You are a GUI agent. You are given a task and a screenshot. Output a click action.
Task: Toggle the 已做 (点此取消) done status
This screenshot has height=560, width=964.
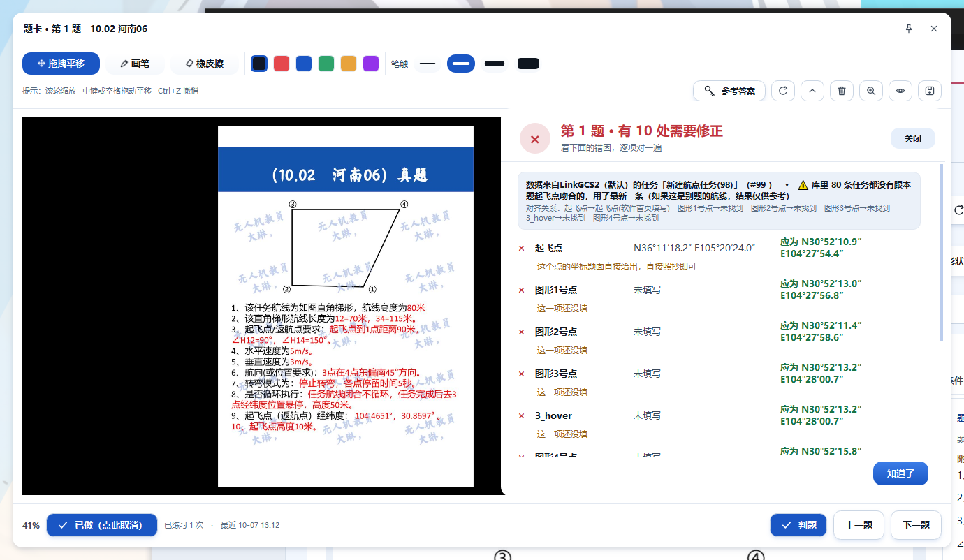(102, 525)
